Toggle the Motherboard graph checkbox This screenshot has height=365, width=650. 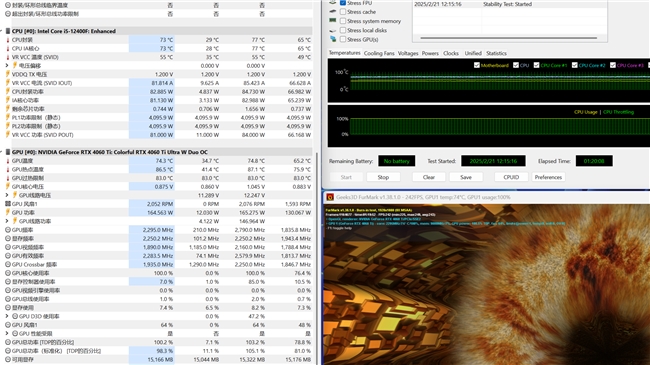click(x=477, y=65)
